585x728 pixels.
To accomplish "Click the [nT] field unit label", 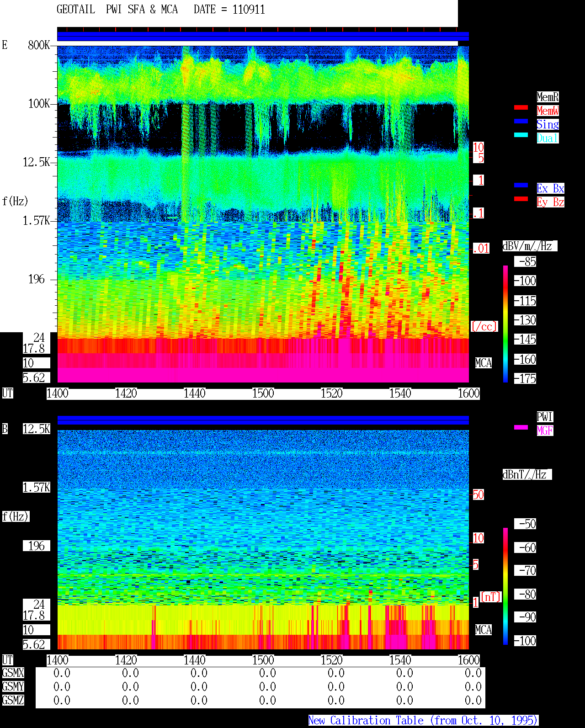I will [491, 597].
